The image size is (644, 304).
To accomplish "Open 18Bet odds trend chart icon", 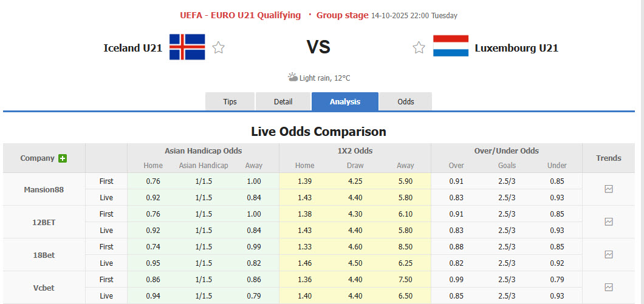I will (x=609, y=255).
